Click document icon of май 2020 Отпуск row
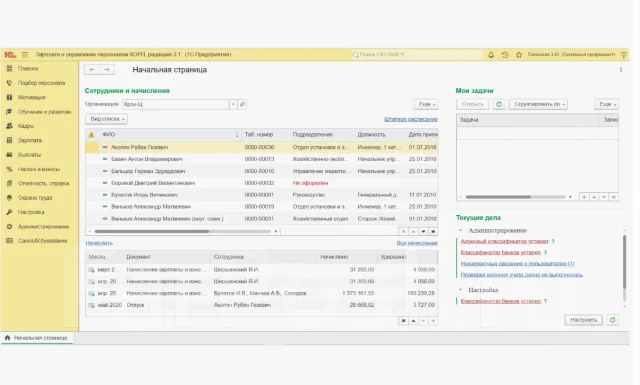Screen dimensions: 640x385 click(91, 305)
